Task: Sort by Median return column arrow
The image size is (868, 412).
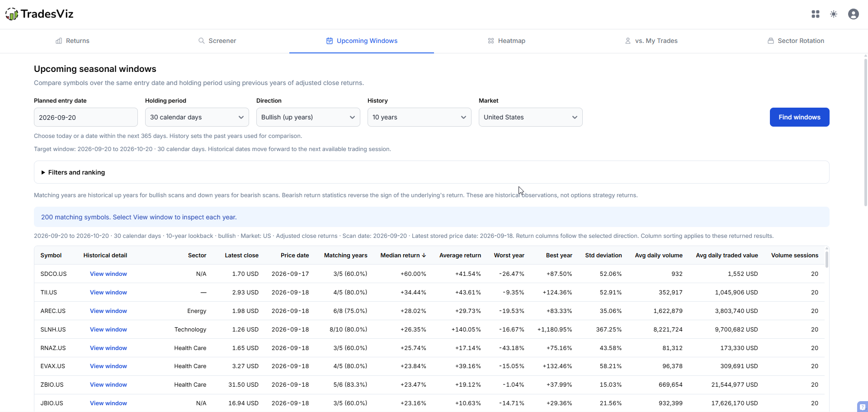Action: click(424, 256)
